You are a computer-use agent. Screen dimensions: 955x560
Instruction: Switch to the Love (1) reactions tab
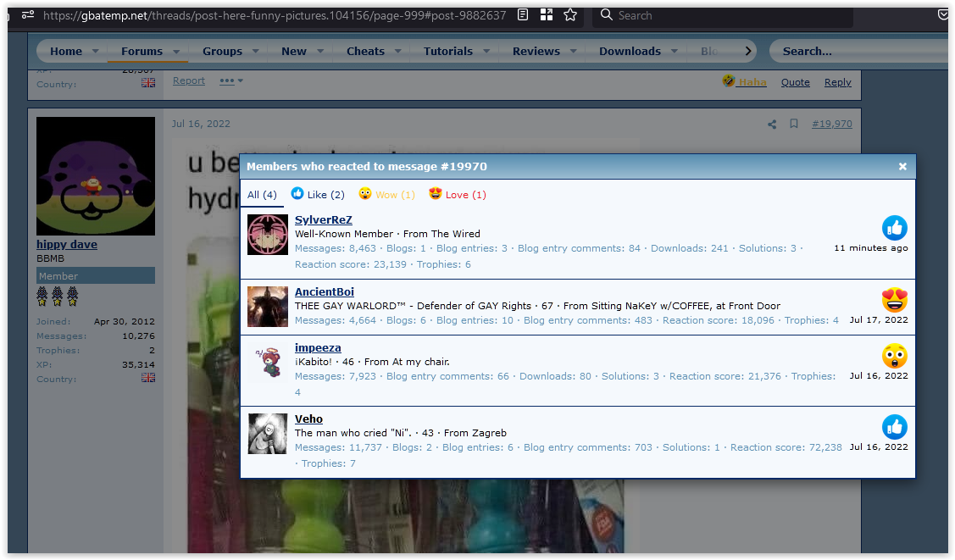click(458, 195)
